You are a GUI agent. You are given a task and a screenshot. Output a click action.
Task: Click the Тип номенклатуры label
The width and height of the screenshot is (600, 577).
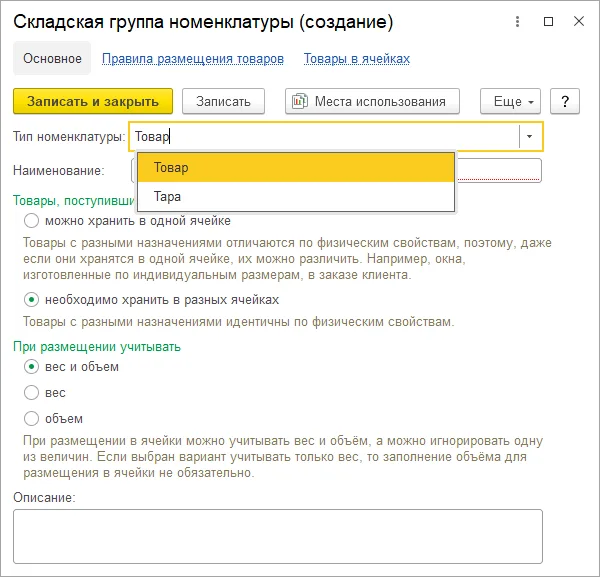[69, 137]
